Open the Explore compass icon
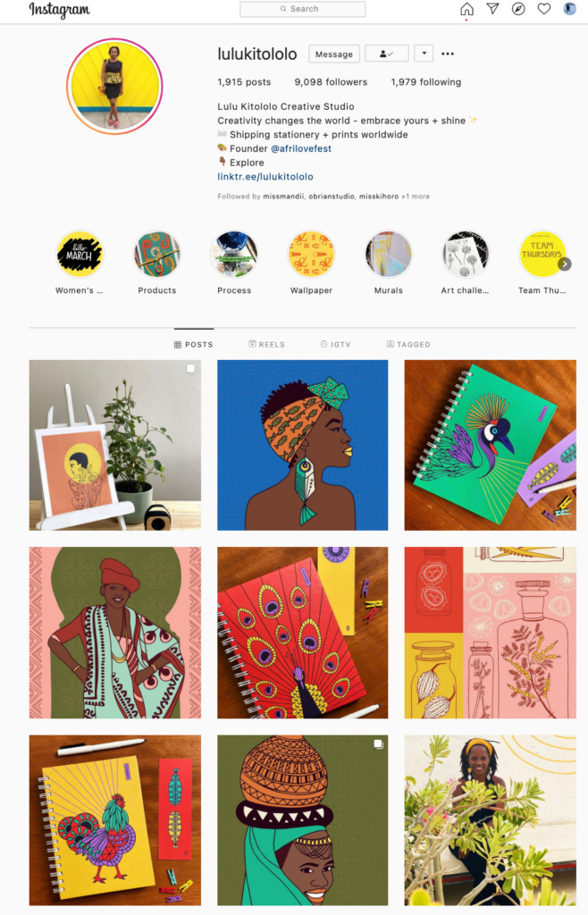The width and height of the screenshot is (588, 915). [518, 9]
